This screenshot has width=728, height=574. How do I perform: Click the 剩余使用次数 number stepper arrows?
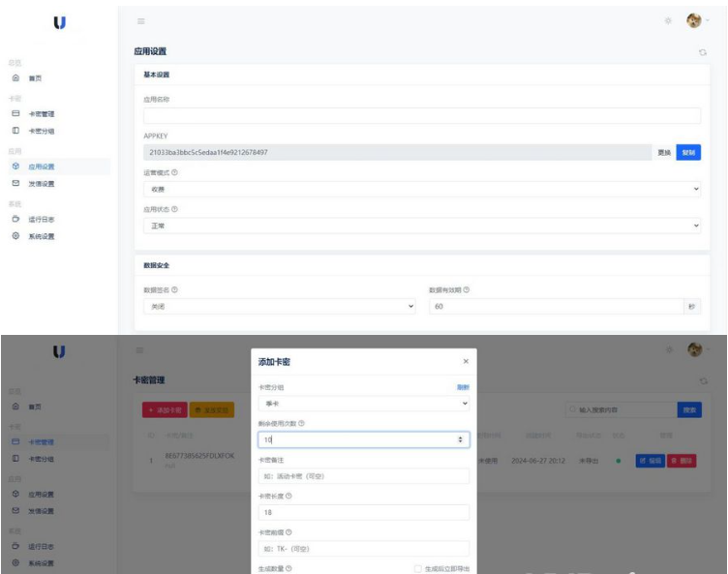459,439
